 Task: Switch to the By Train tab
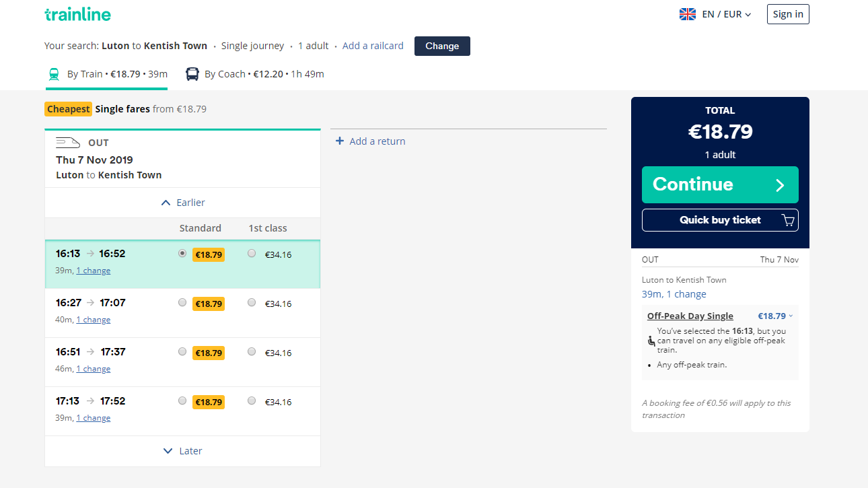(108, 74)
